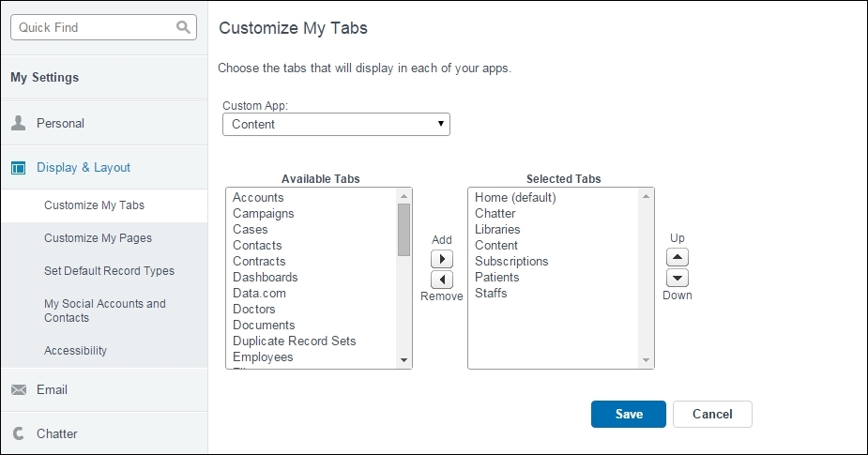This screenshot has width=868, height=455.
Task: Go to Set Default Record Types
Action: point(109,271)
